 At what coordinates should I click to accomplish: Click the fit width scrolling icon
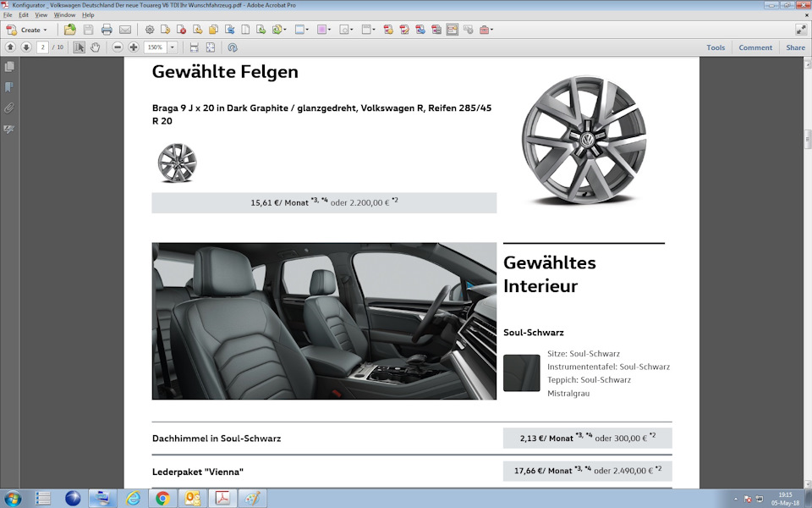195,47
